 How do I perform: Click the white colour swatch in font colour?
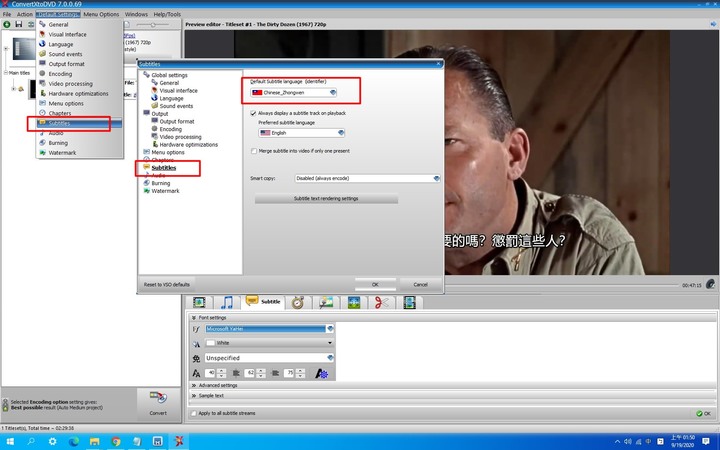pyautogui.click(x=211, y=343)
